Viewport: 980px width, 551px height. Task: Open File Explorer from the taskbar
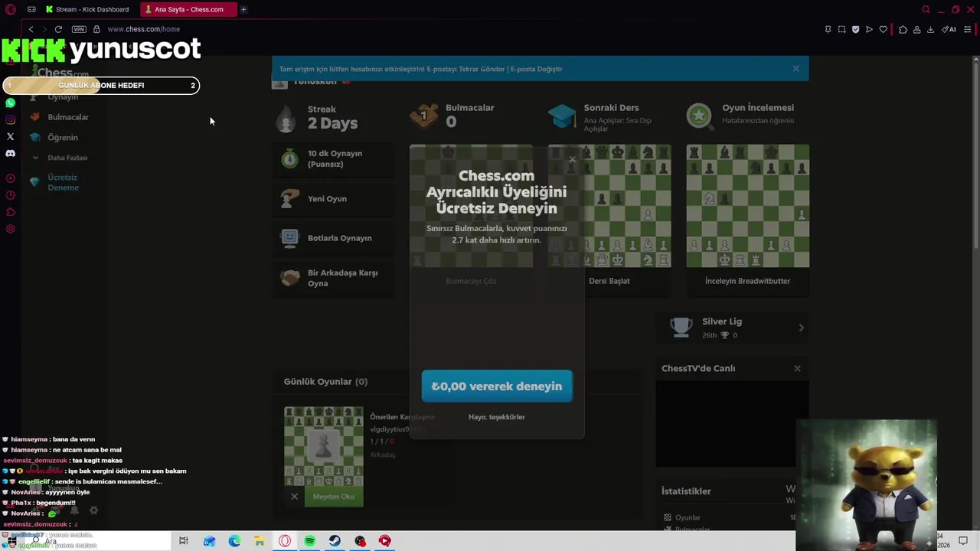click(260, 541)
